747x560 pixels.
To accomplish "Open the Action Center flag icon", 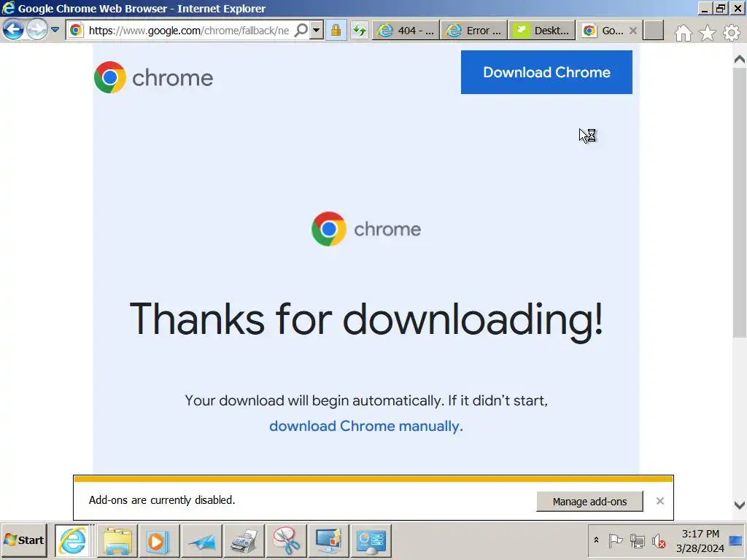I will coord(616,540).
